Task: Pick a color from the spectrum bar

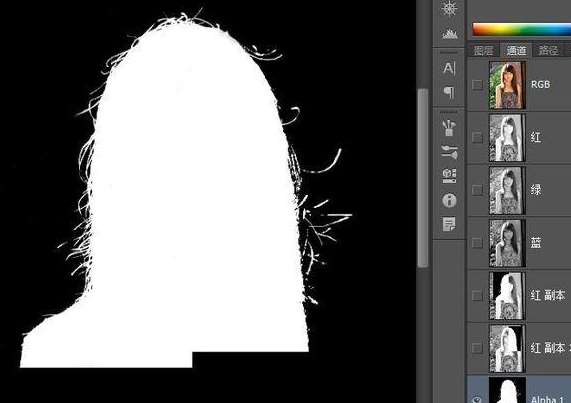Action: coord(521,29)
